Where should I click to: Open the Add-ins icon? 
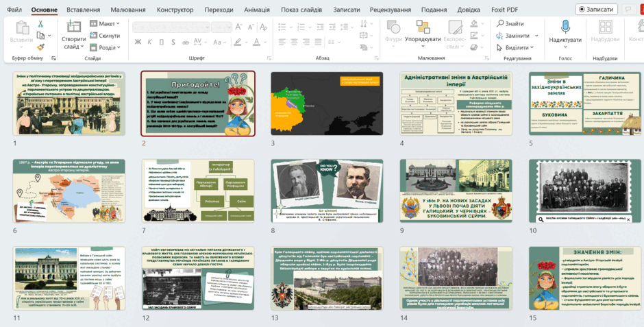(x=606, y=27)
